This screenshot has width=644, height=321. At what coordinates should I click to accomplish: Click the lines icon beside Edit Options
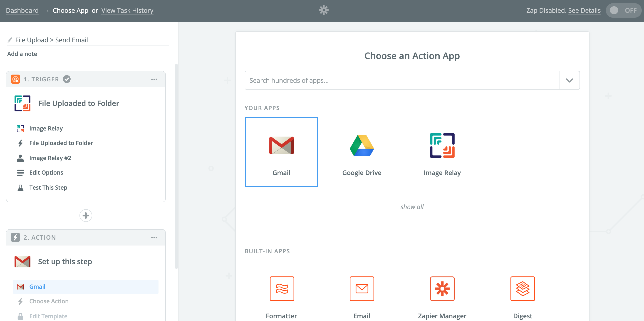[20, 173]
